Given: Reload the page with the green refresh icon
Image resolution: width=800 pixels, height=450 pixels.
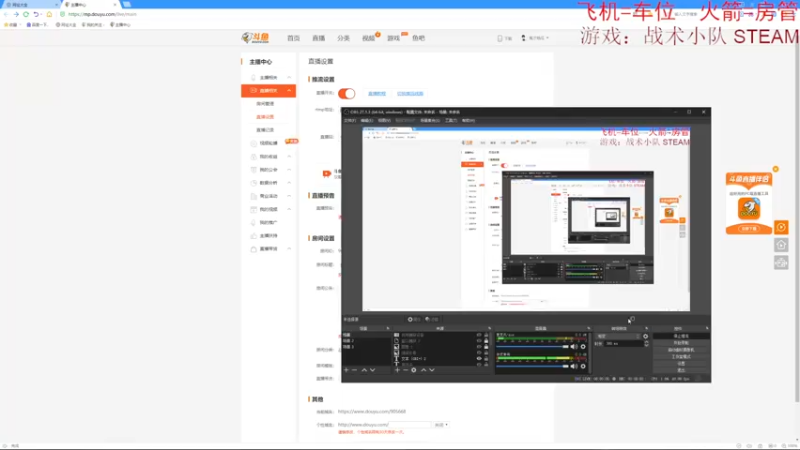Looking at the screenshot, I should pyautogui.click(x=26, y=14).
